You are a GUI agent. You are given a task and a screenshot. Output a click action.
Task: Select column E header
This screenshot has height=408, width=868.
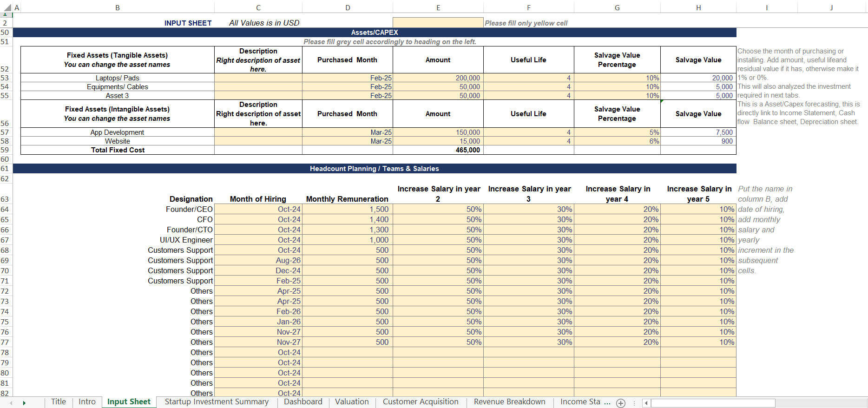tap(438, 7)
